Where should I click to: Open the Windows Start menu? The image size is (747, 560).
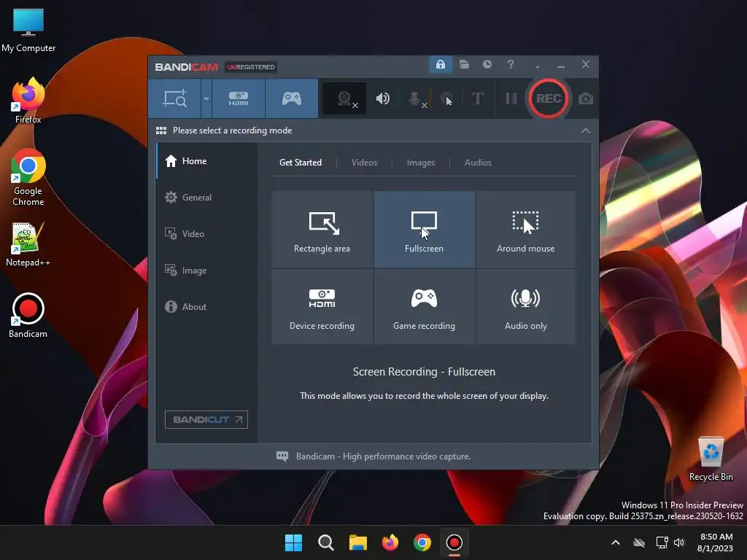pos(293,542)
